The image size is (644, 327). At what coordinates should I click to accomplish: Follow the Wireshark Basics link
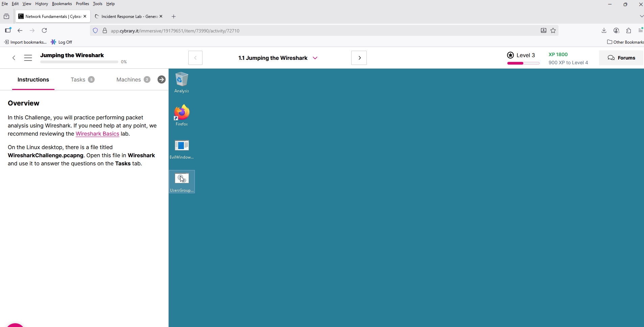(97, 134)
